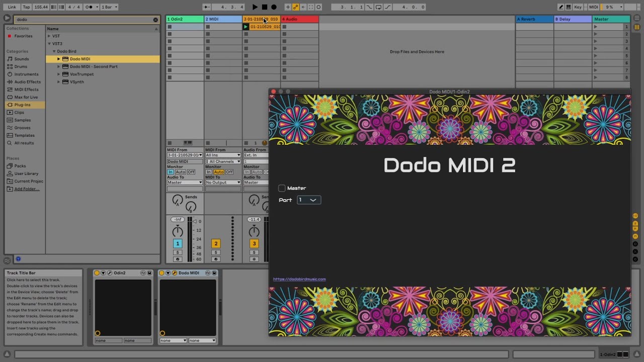Check the Master checkbox in Dodo MIDI
Viewport: 644px width, 362px height.
pos(282,188)
